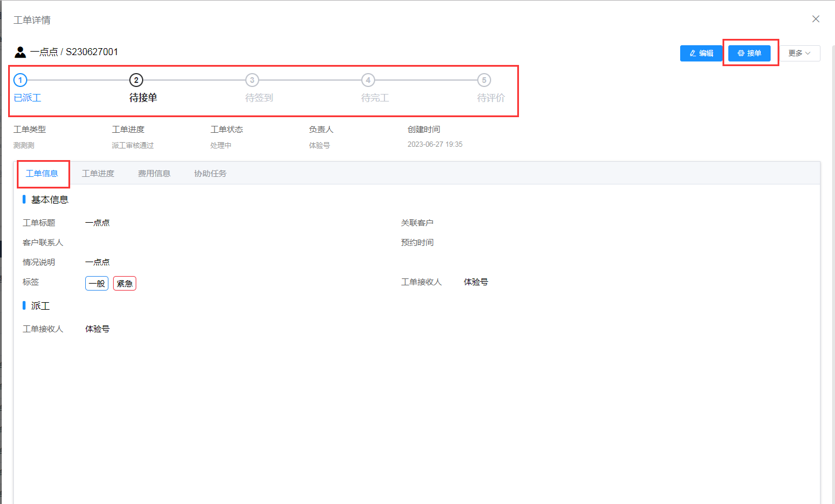Click the 一般 tag label

coord(97,284)
